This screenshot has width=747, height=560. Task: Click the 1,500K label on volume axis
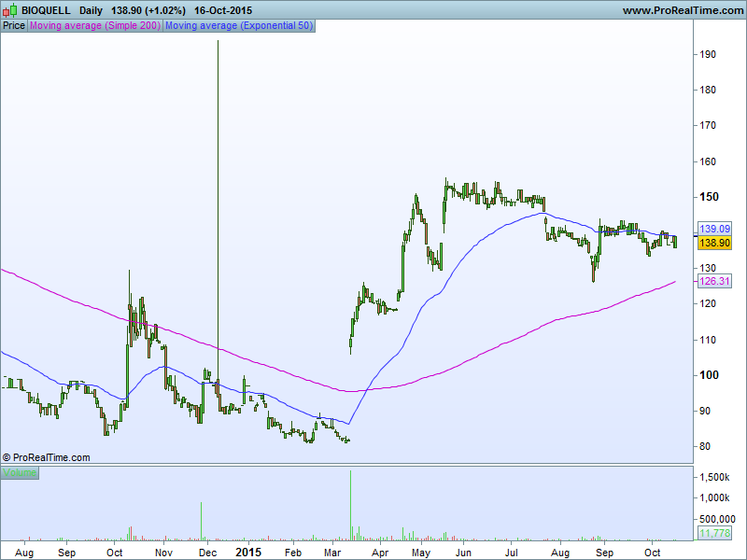715,477
